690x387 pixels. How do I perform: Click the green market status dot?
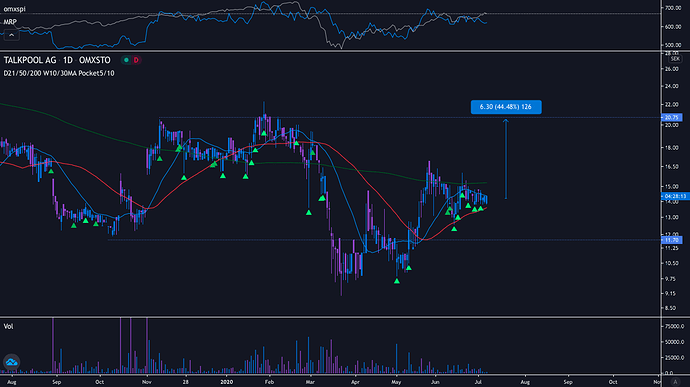126,60
